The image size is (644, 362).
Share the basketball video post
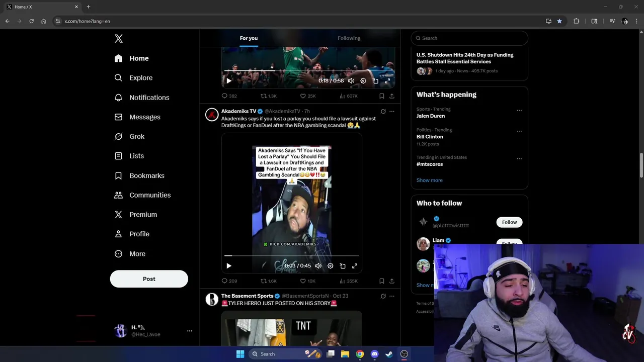[392, 96]
